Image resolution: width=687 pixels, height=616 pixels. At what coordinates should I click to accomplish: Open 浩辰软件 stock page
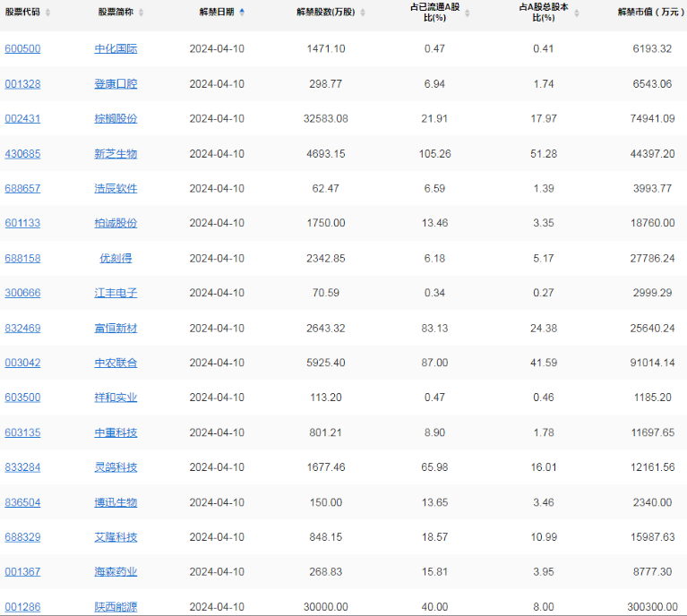coord(116,188)
